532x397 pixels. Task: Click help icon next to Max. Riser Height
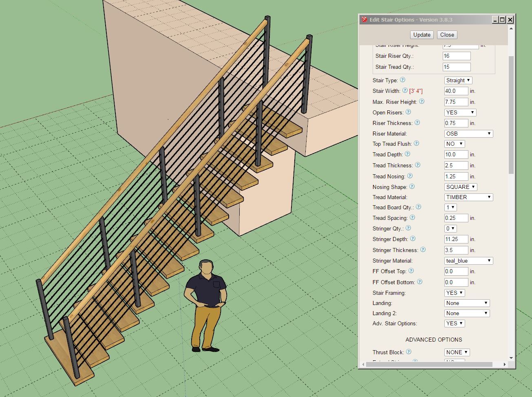[422, 101]
